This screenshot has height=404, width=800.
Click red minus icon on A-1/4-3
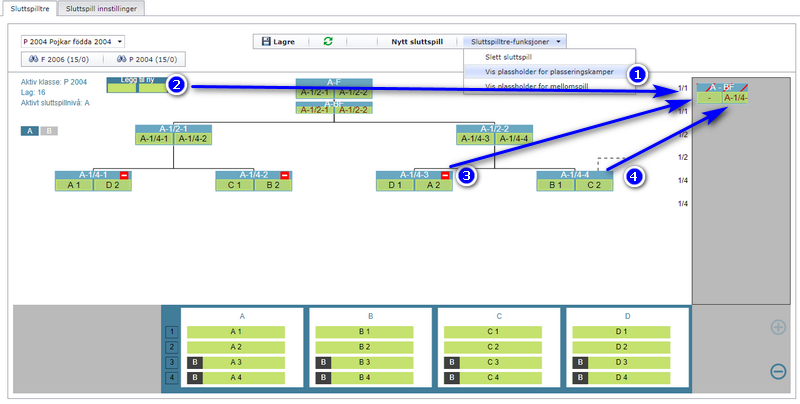click(445, 175)
